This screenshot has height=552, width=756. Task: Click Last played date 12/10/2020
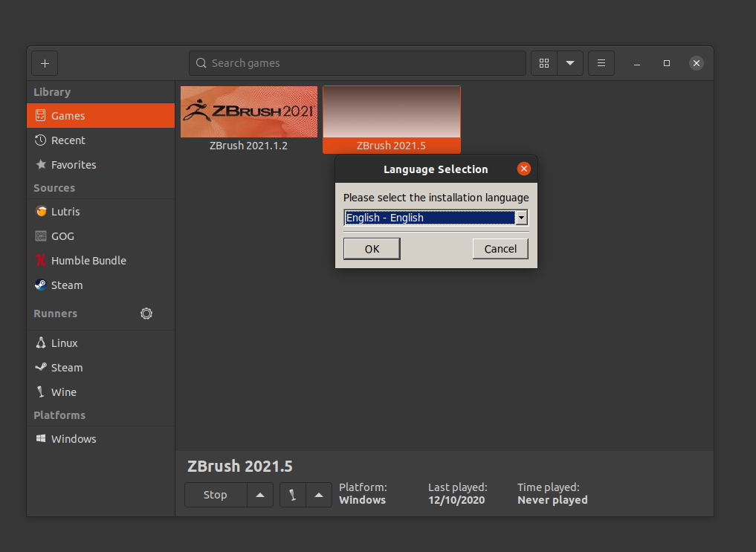pyautogui.click(x=456, y=500)
